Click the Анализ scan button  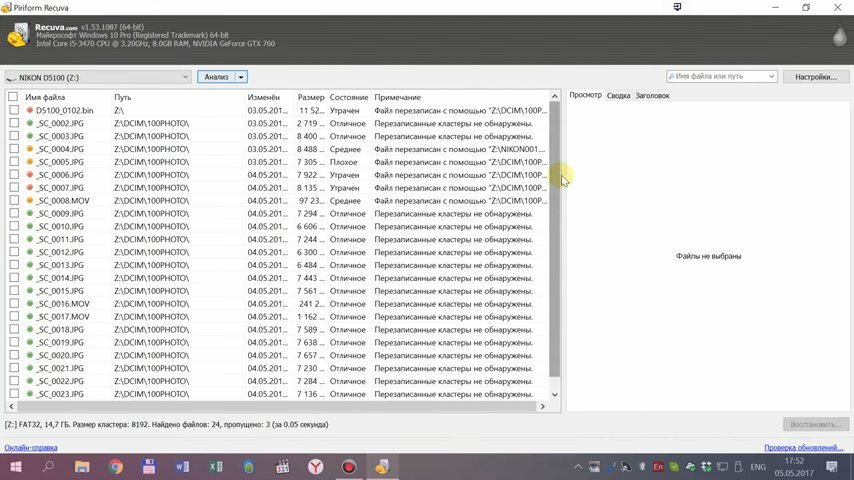pyautogui.click(x=216, y=77)
